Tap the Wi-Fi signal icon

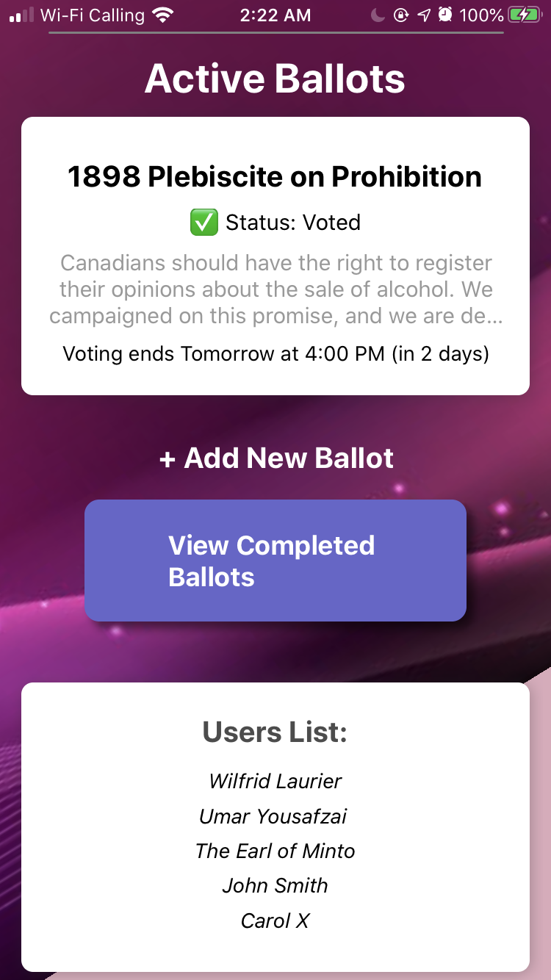[162, 15]
